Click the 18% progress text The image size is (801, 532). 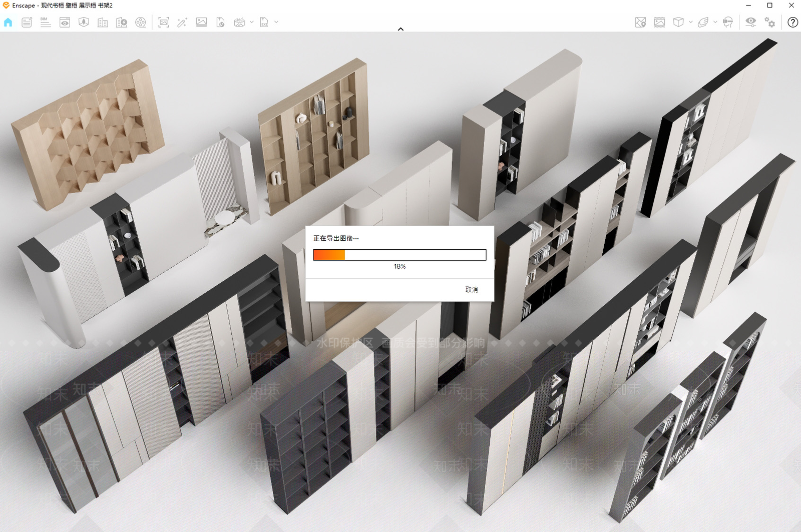click(399, 266)
